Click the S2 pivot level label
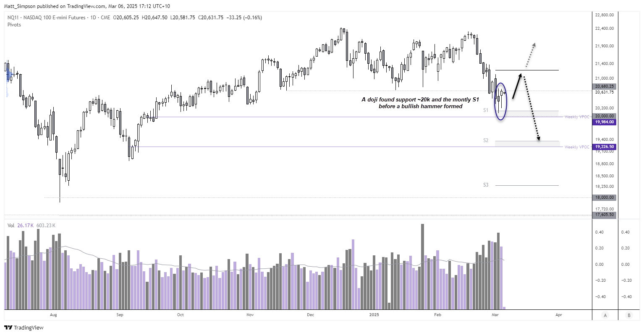This screenshot has height=335, width=644. click(x=486, y=140)
